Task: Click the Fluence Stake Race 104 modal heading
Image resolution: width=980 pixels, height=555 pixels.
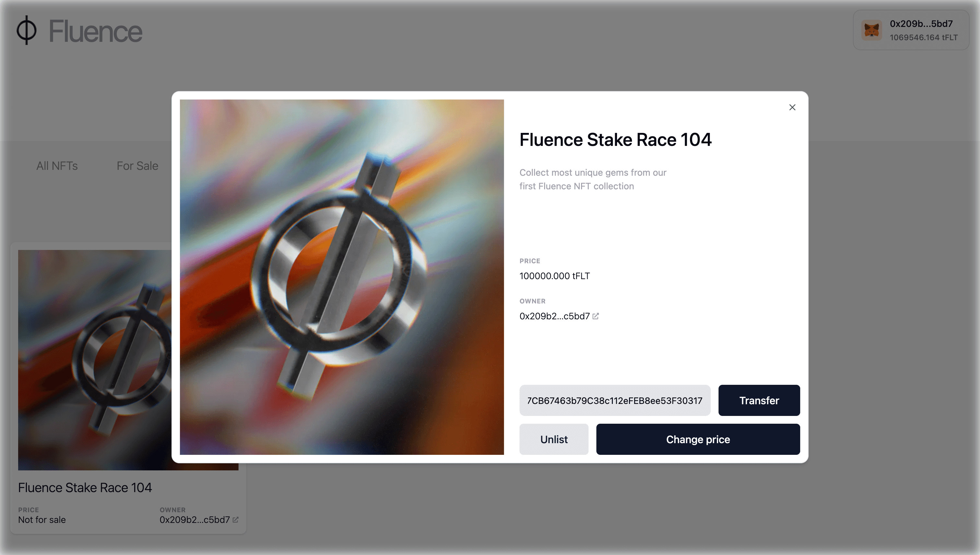Action: (x=615, y=139)
